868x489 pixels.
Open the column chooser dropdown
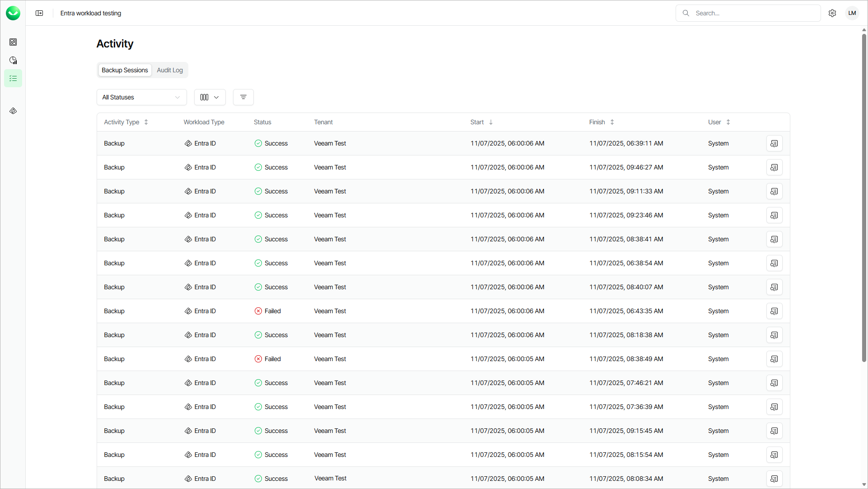tap(210, 97)
